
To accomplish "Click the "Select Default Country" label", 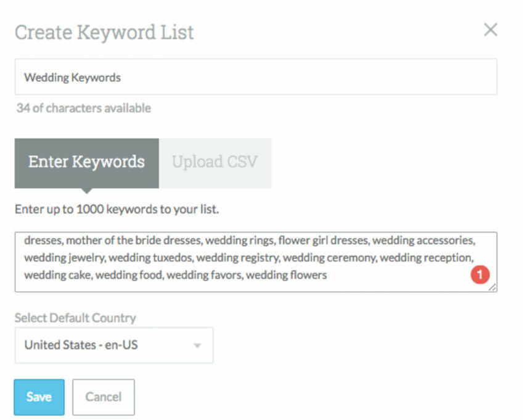I will coord(75,318).
